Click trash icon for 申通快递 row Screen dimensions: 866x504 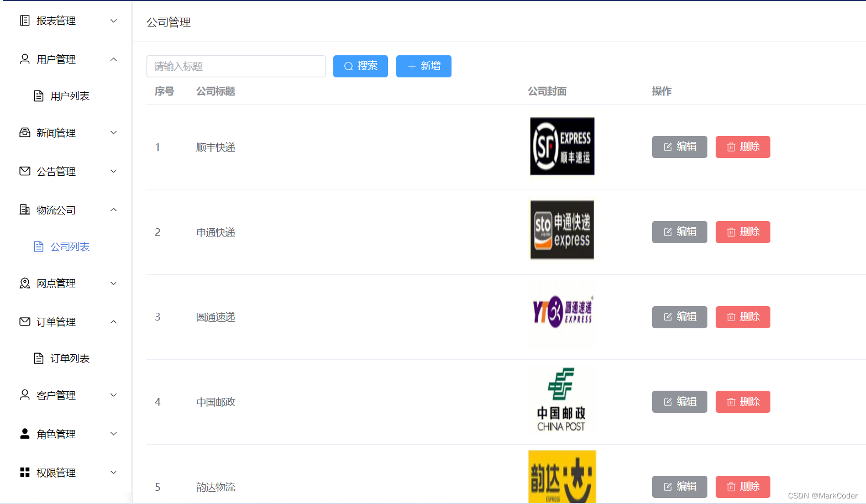tap(731, 232)
